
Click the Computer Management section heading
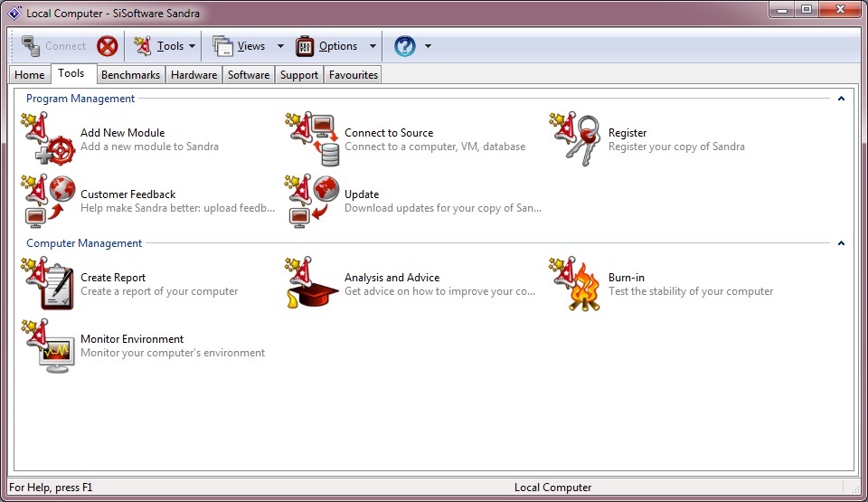(x=84, y=243)
